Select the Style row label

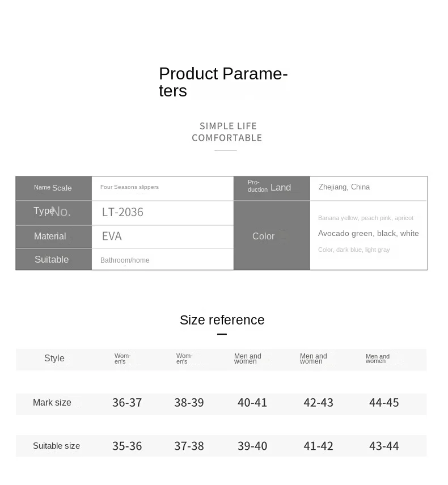(54, 359)
